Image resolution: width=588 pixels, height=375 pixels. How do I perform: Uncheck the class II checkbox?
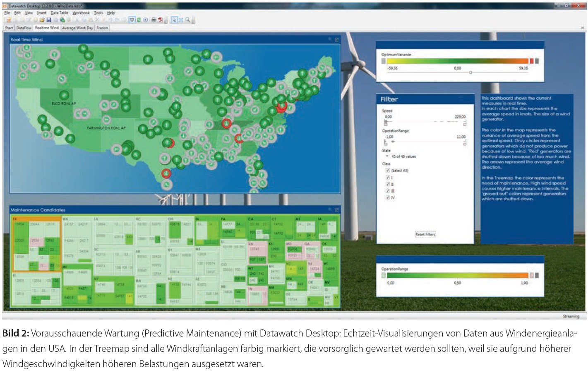388,184
